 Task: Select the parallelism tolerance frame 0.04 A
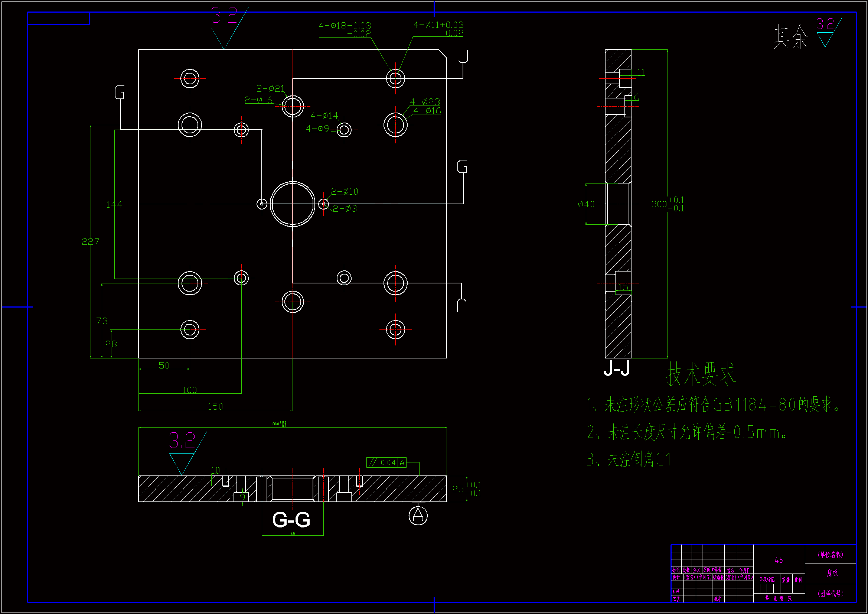(x=386, y=462)
